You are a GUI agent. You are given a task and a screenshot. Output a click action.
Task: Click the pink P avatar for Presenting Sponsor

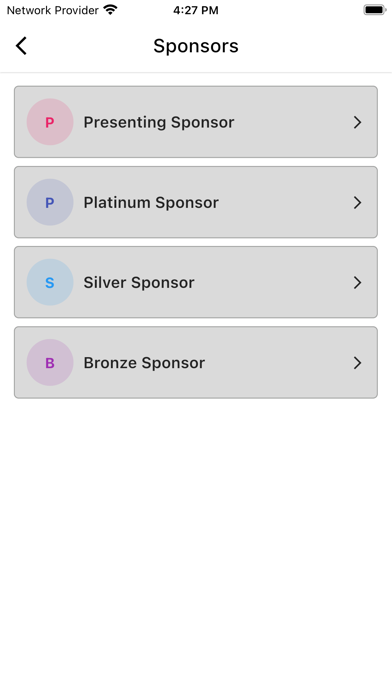click(x=50, y=122)
